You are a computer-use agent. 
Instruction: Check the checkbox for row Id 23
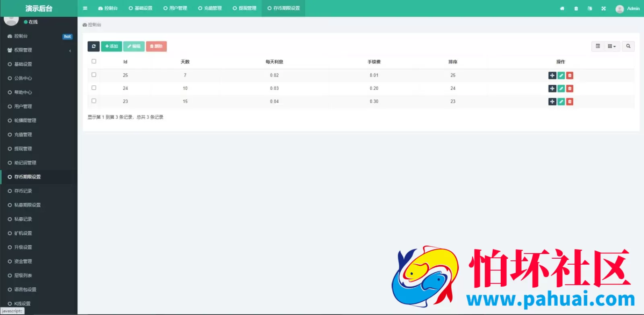point(94,101)
